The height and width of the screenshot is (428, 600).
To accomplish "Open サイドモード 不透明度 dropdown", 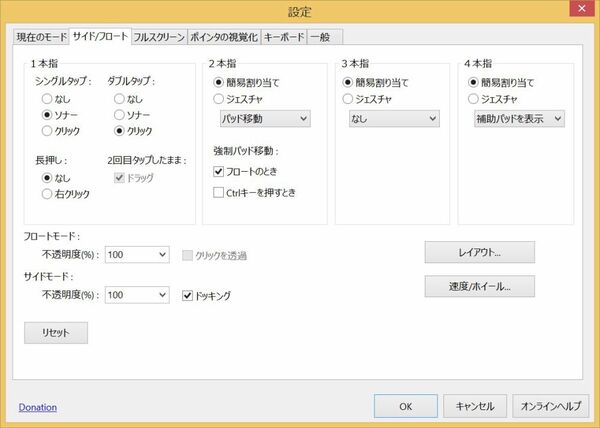I will pyautogui.click(x=137, y=295).
